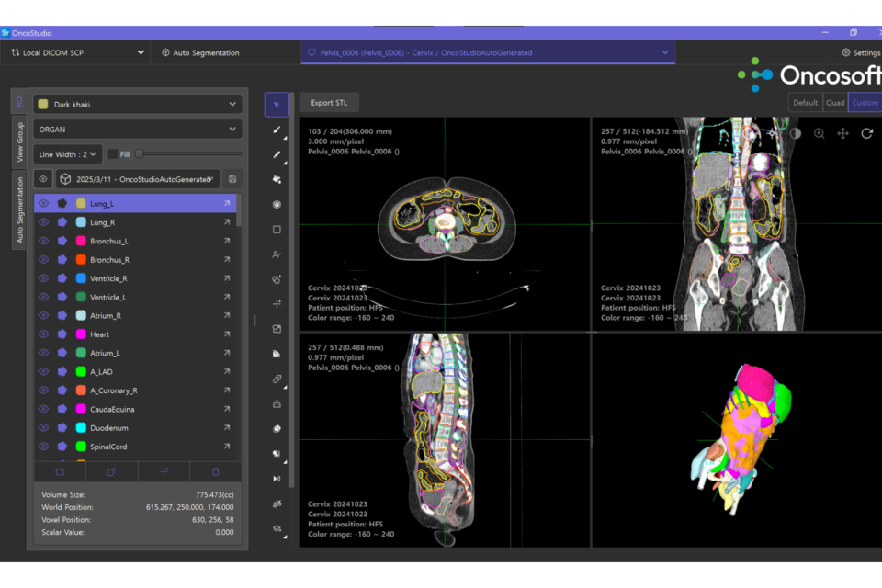
Task: Click the Export STL button
Action: click(328, 102)
